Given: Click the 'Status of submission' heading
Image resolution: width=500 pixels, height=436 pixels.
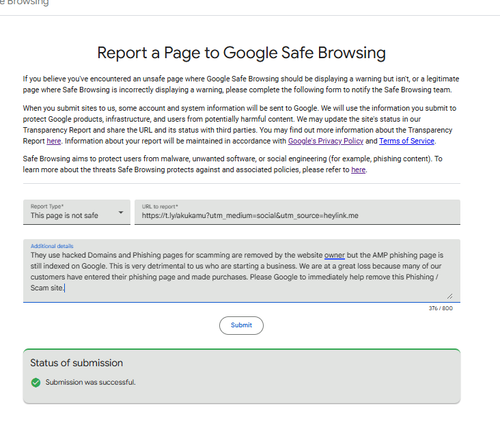Looking at the screenshot, I should tap(77, 363).
